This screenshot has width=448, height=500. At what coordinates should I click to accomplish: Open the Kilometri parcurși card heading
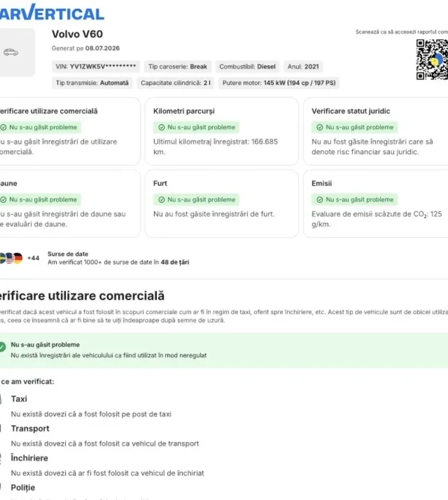click(x=184, y=111)
